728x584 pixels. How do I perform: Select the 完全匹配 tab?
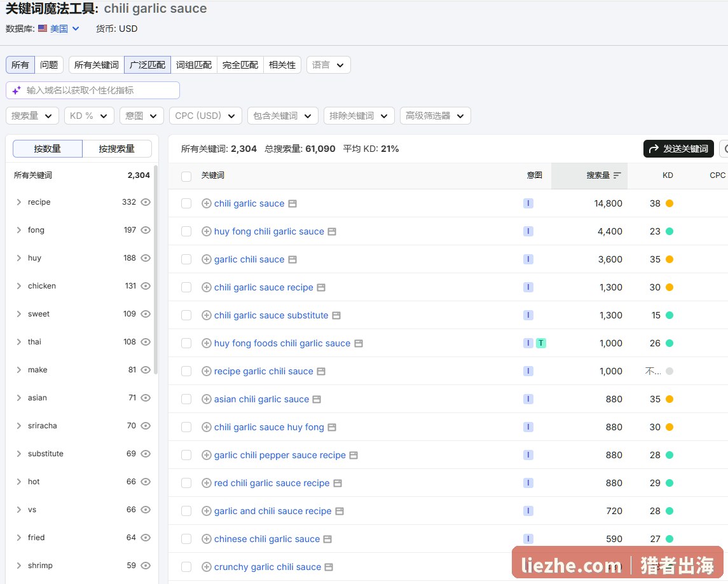[240, 65]
